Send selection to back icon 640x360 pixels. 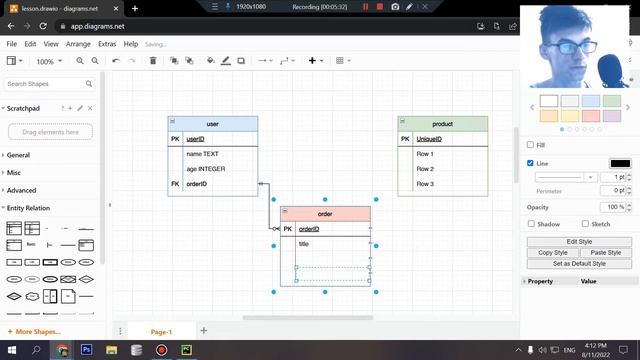[x=189, y=61]
